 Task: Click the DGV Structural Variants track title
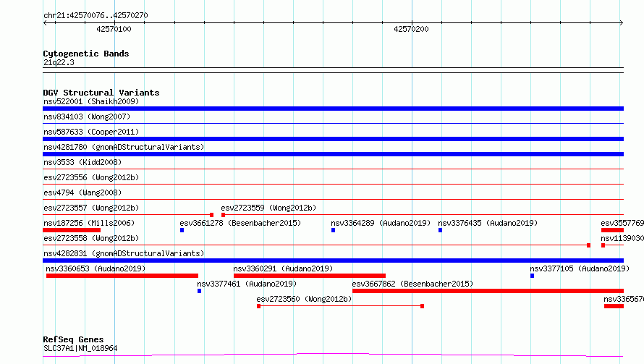point(101,93)
